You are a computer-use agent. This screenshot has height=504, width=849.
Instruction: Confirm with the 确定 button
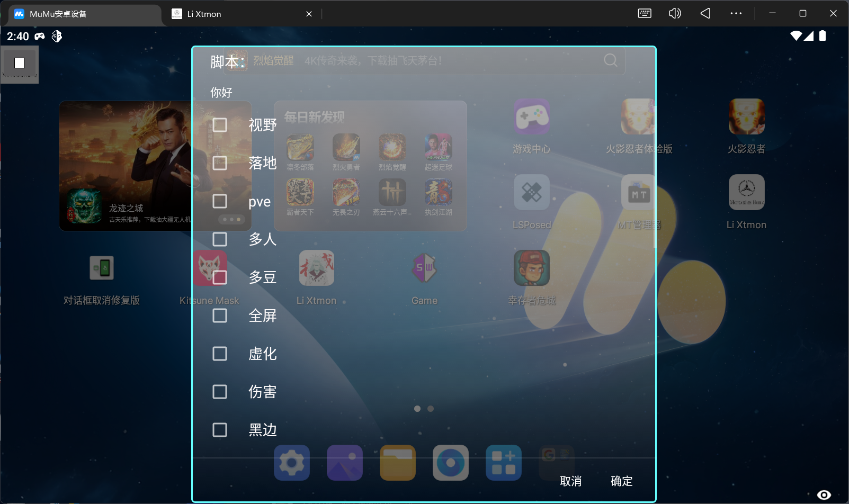click(621, 481)
